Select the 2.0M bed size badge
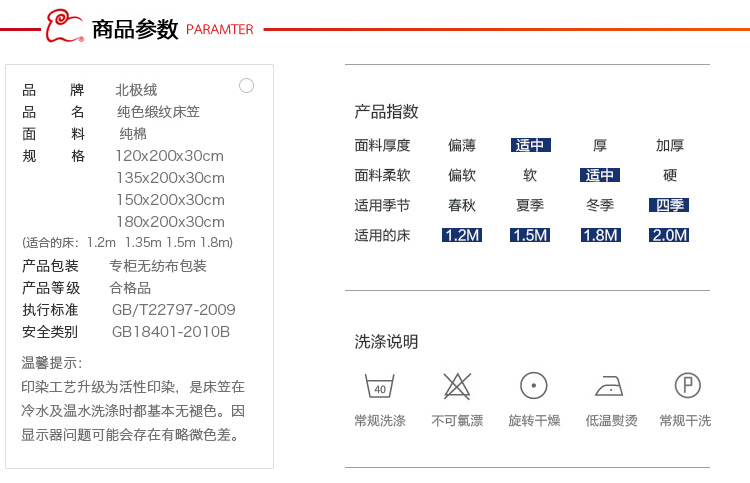The image size is (750, 483). (669, 235)
